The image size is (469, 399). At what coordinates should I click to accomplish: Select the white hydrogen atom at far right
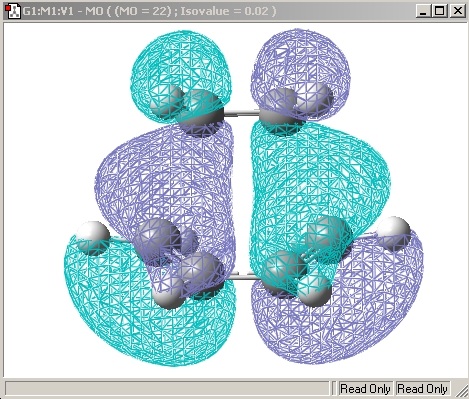point(394,233)
